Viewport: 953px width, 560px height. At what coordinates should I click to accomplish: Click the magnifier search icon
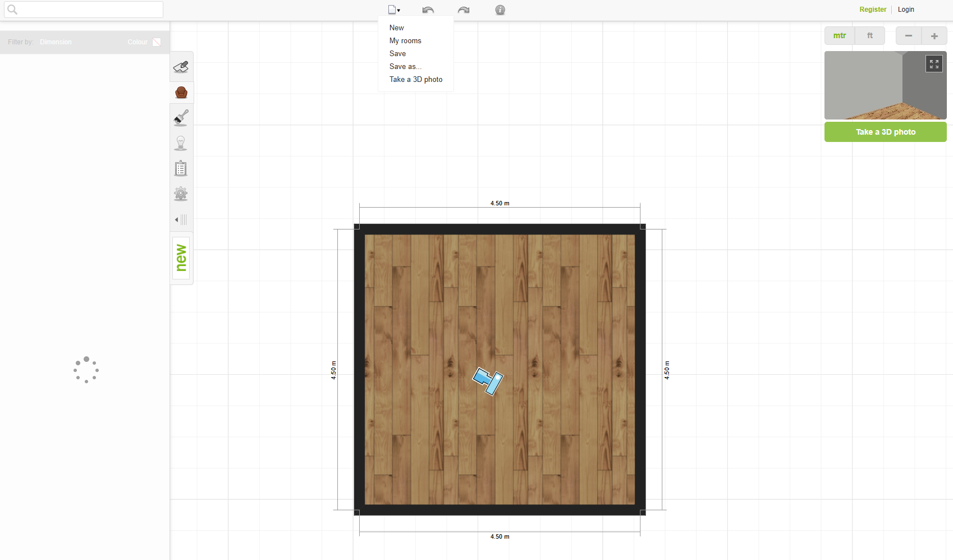[12, 10]
